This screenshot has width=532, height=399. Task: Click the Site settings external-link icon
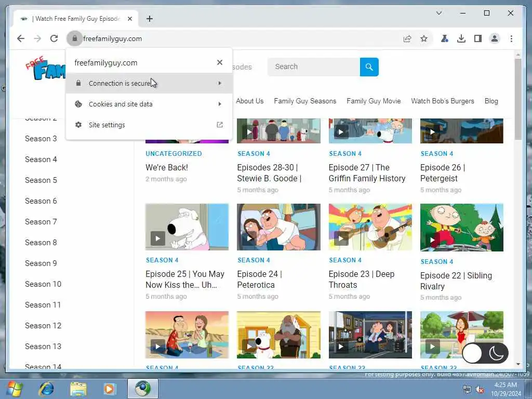click(220, 125)
